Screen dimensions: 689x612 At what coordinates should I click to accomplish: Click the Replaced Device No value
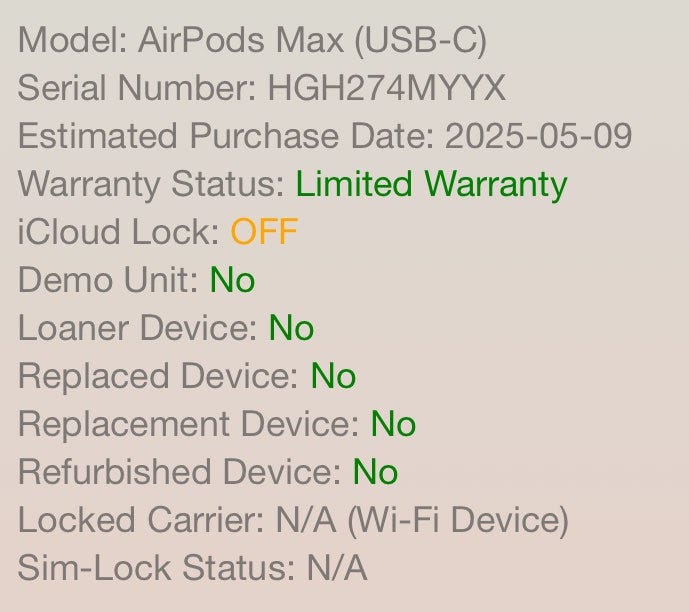click(333, 377)
